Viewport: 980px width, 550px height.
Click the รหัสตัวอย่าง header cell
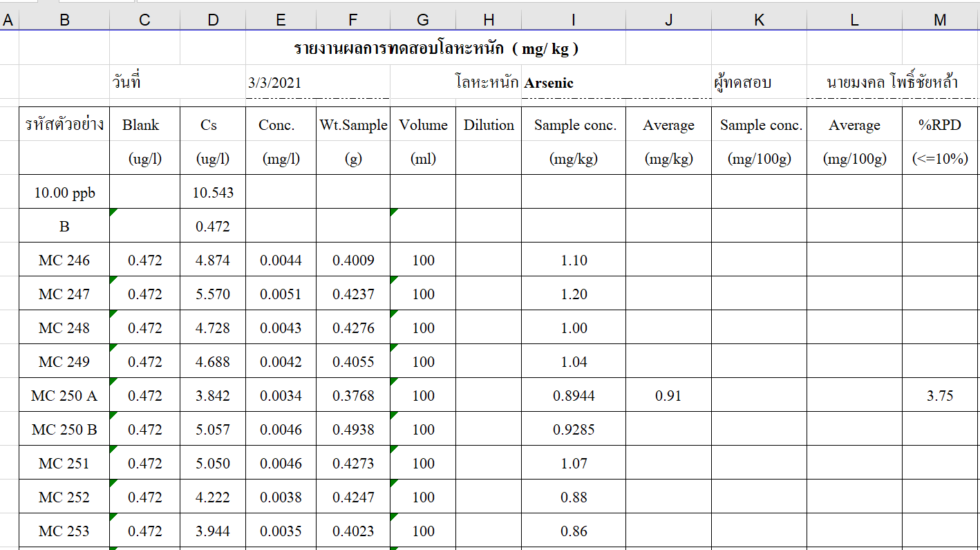[x=64, y=125]
